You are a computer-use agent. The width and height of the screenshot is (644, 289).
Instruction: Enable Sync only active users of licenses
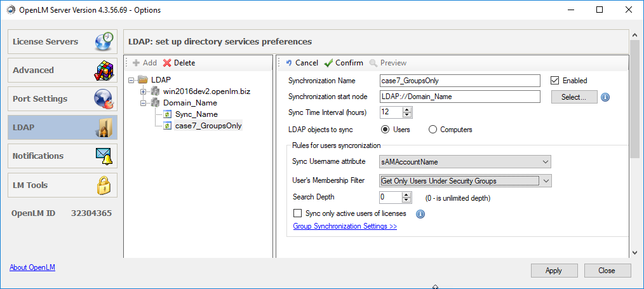(297, 213)
